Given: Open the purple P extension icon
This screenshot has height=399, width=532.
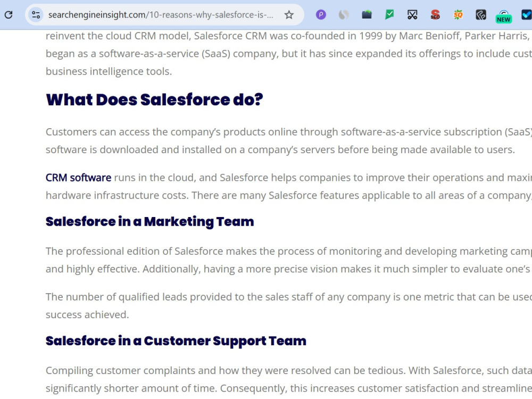Looking at the screenshot, I should pyautogui.click(x=321, y=14).
